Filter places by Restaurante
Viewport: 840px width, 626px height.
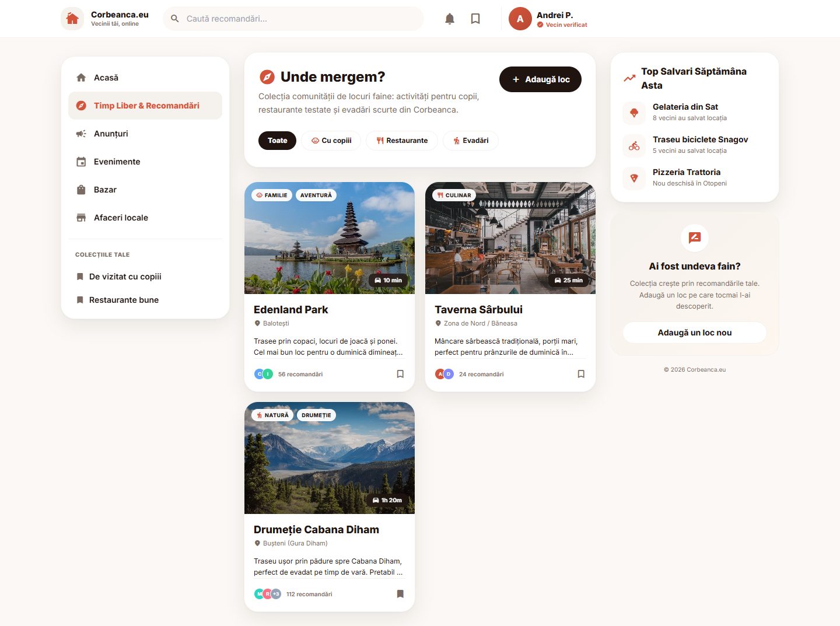coord(402,141)
